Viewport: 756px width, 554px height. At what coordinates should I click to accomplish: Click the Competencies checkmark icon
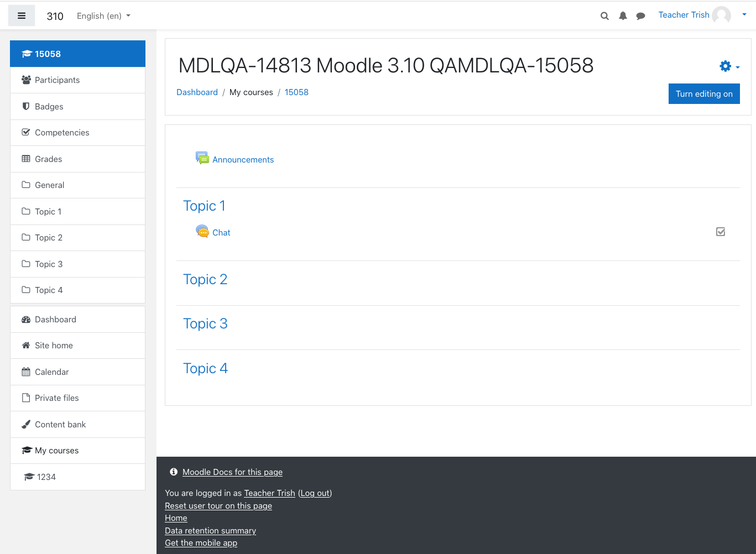(x=26, y=132)
